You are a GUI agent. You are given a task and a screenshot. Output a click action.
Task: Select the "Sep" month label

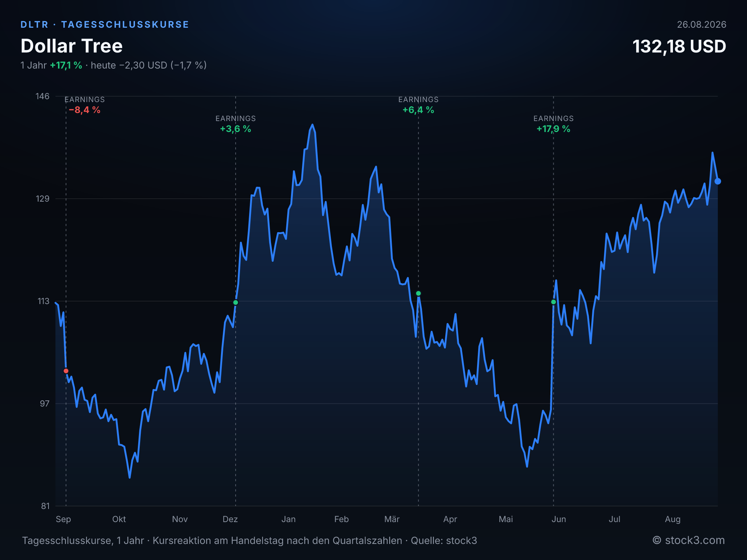point(63,519)
